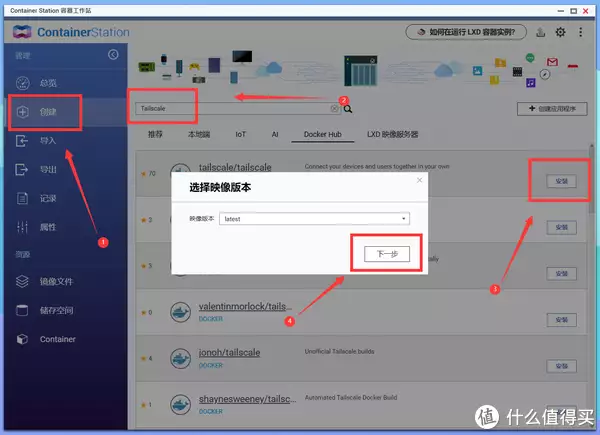
Task: Click the Unofficial Tailscale builds description
Action: click(x=339, y=351)
